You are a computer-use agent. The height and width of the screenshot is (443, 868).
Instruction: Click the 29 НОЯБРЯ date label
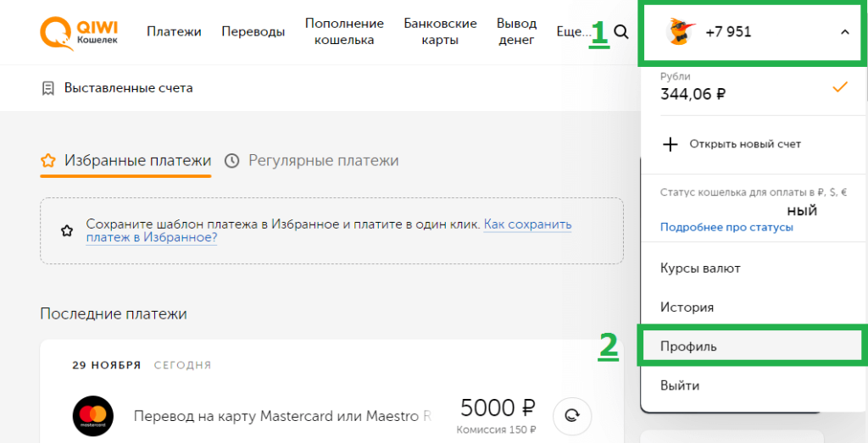coord(106,365)
